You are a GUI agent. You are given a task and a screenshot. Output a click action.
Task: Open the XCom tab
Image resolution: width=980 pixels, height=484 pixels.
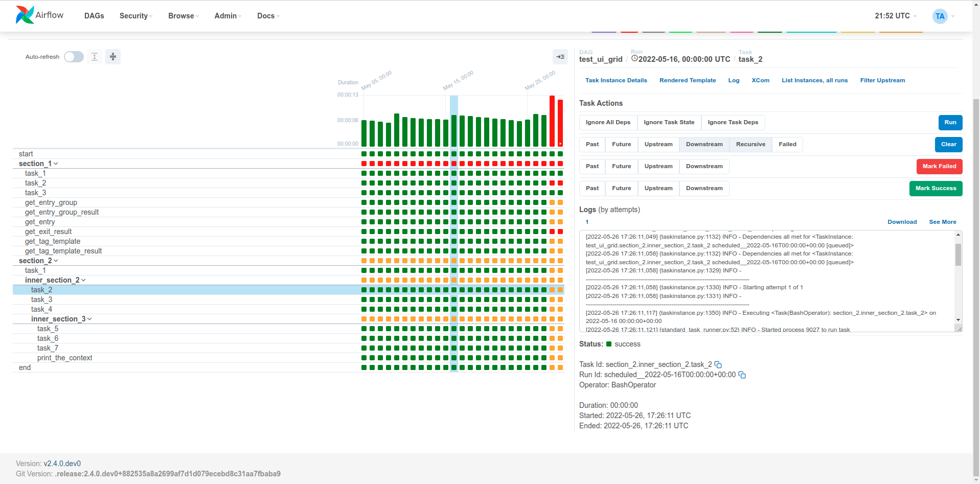[x=760, y=80]
